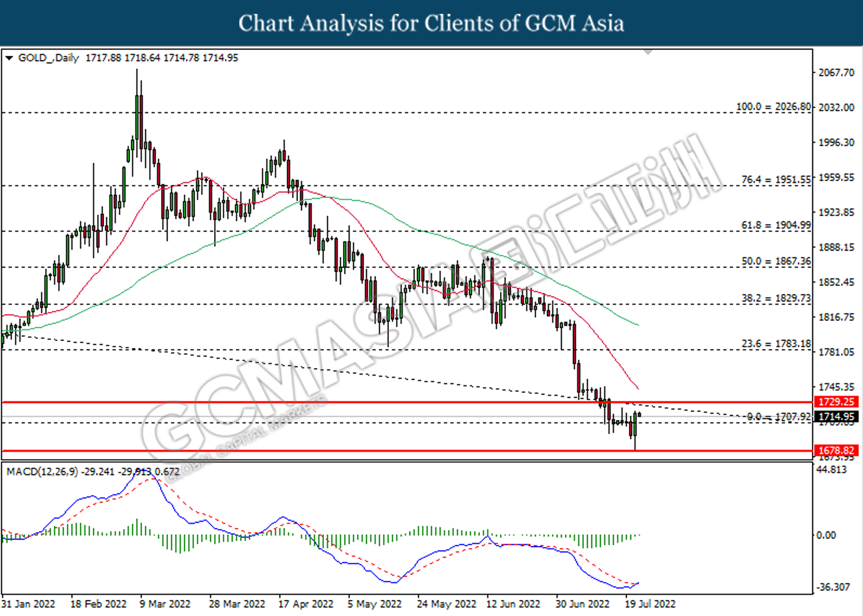Click the 18 Feb 2022 date label
Screen dimensions: 863x616
coord(98,604)
